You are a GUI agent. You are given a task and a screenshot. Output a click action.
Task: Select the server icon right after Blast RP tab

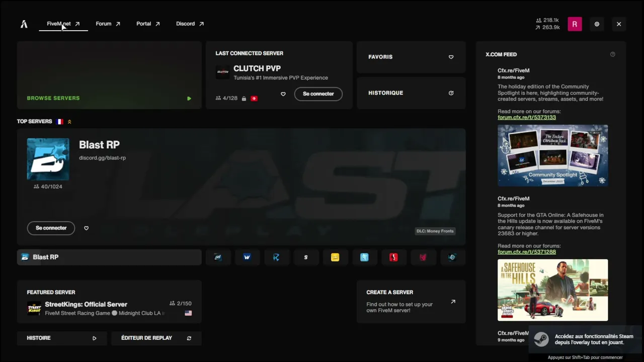(218, 257)
